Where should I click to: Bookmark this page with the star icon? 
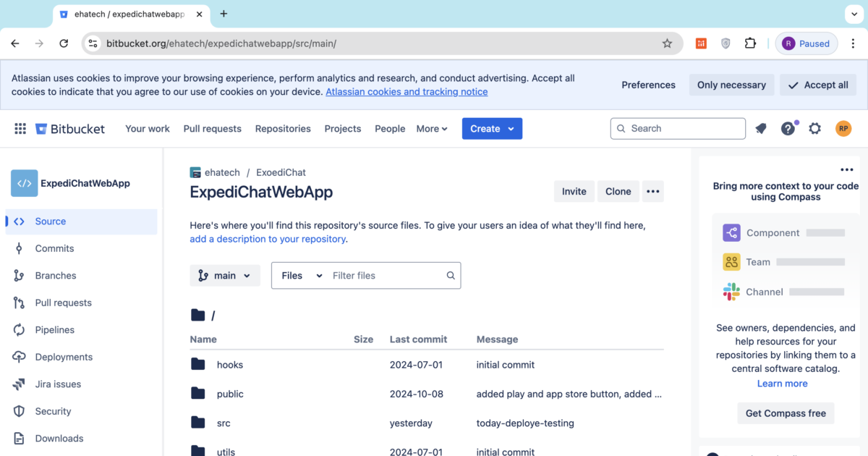tap(667, 43)
